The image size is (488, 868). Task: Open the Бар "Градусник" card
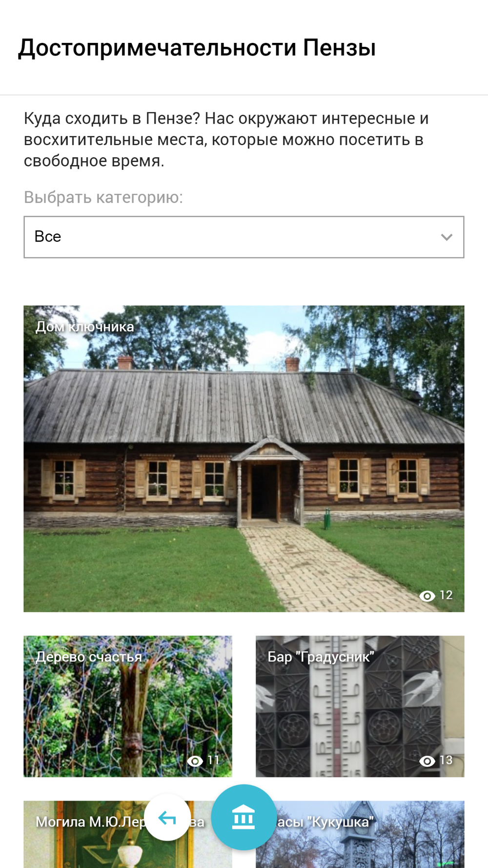point(360,706)
